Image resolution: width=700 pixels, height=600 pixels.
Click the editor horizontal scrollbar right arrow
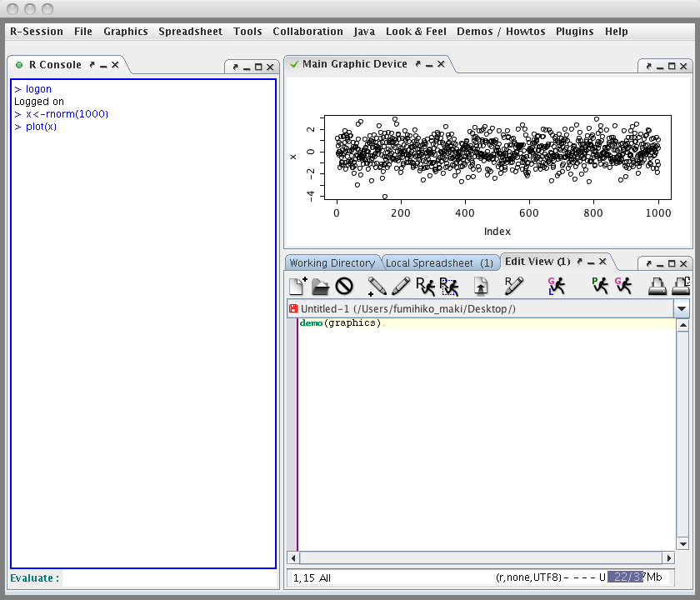(668, 557)
